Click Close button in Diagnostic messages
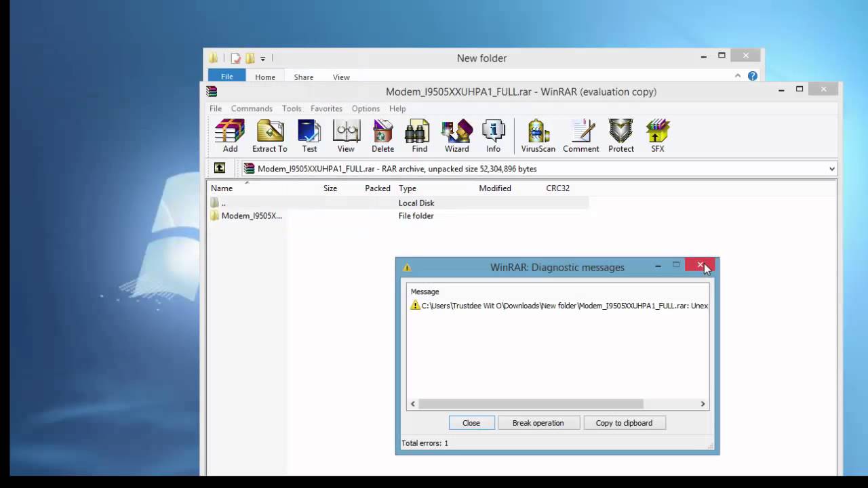The height and width of the screenshot is (488, 868). 471,423
